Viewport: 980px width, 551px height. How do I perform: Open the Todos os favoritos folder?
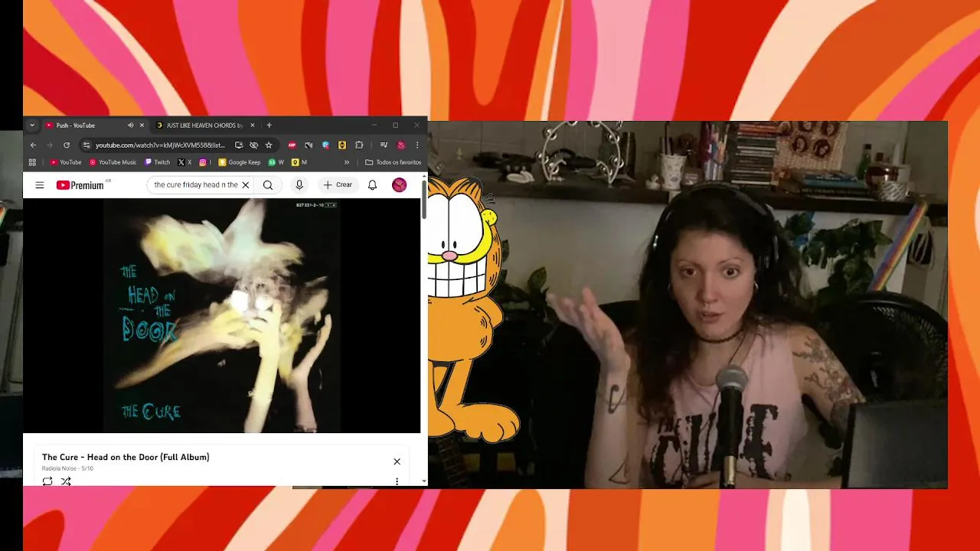point(394,162)
